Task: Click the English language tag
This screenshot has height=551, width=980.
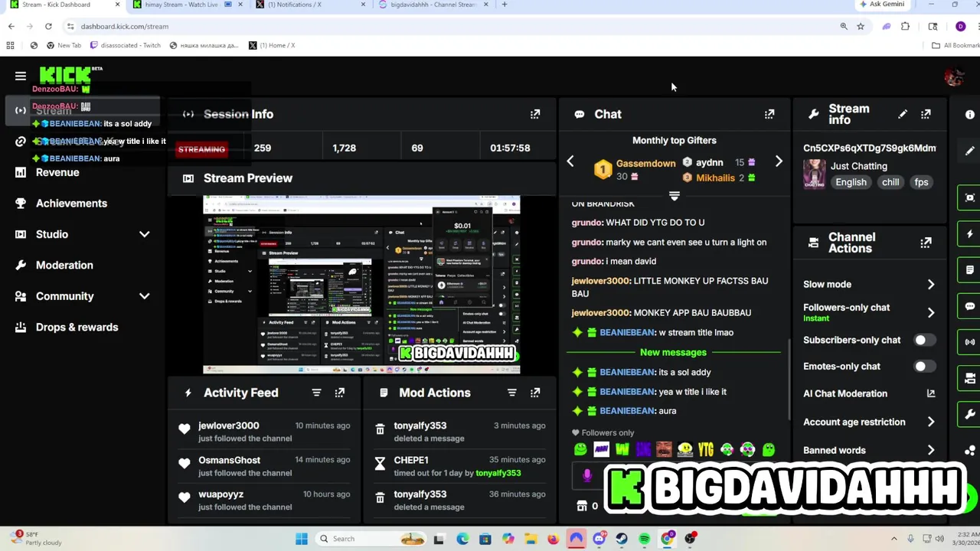Action: pos(851,182)
